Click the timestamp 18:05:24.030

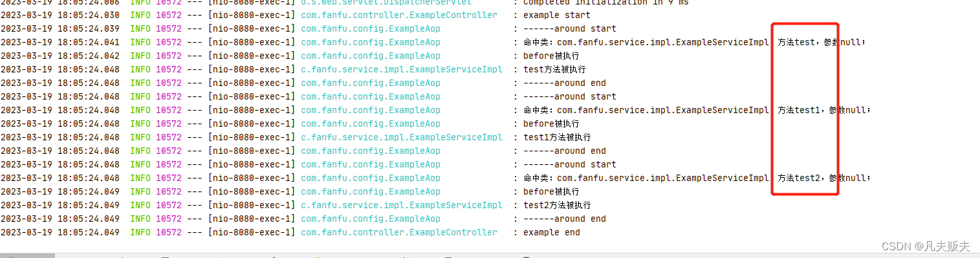click(x=87, y=15)
